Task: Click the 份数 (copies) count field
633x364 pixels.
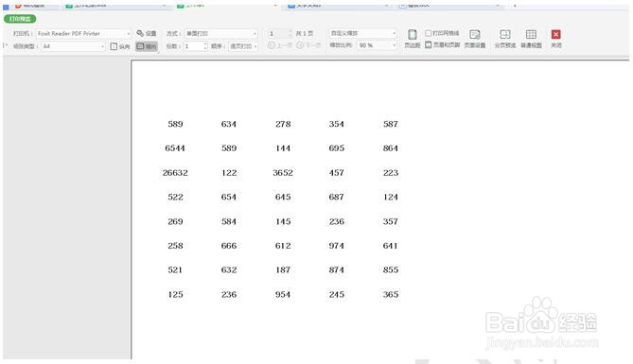Action: click(x=193, y=46)
